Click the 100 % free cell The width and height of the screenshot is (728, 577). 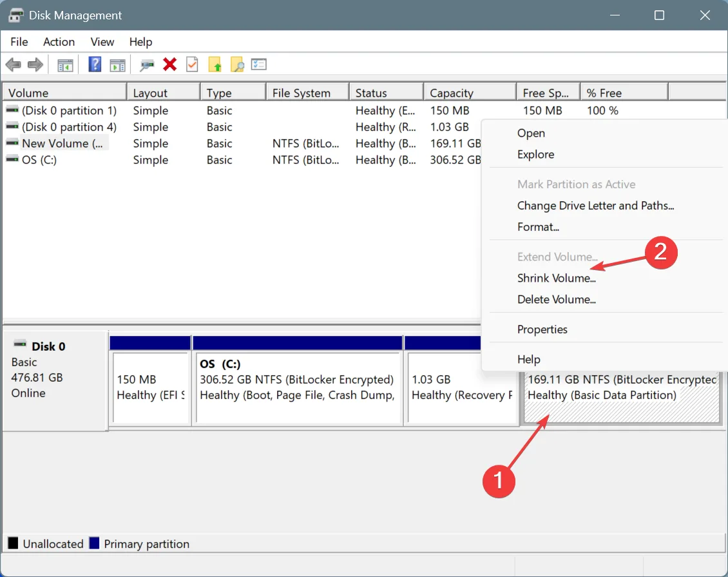[x=602, y=111]
